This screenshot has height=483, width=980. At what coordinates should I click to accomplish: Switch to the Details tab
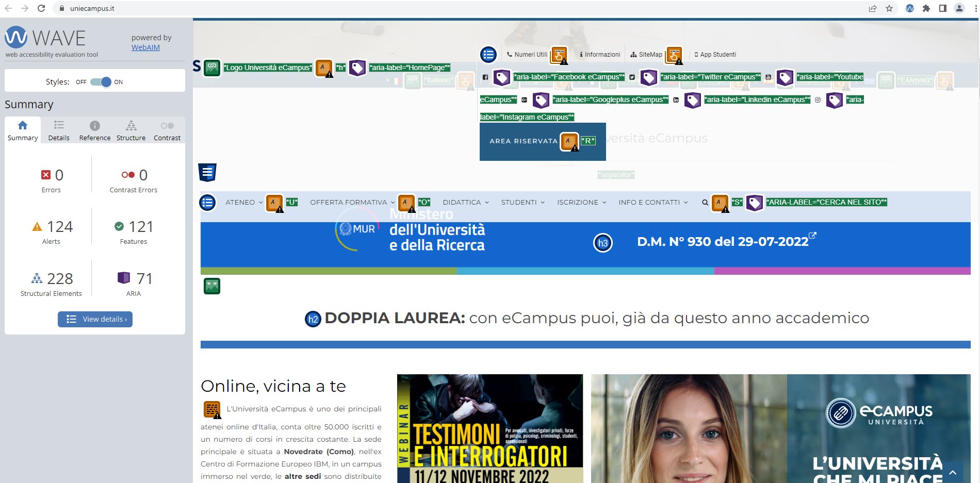(59, 130)
